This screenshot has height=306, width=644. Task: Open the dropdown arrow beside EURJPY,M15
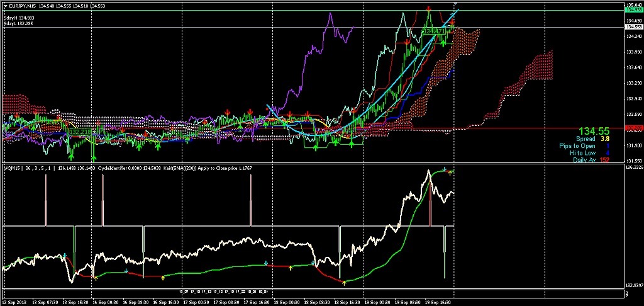[x=5, y=6]
